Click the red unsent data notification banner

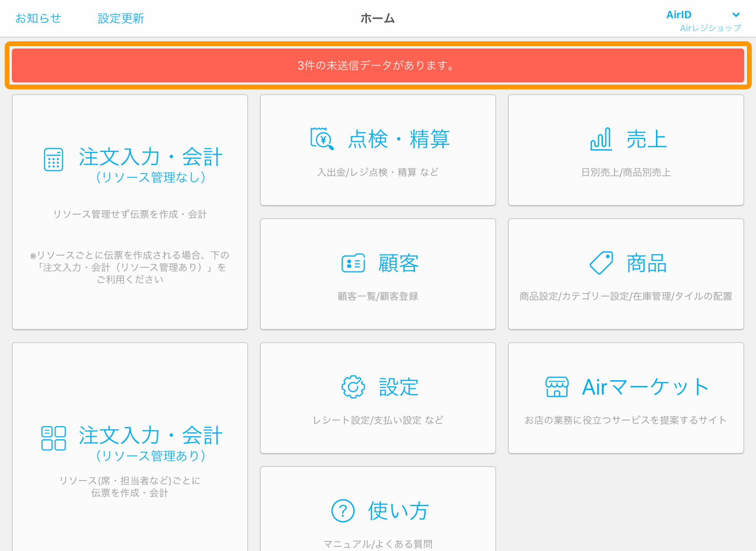coord(378,66)
